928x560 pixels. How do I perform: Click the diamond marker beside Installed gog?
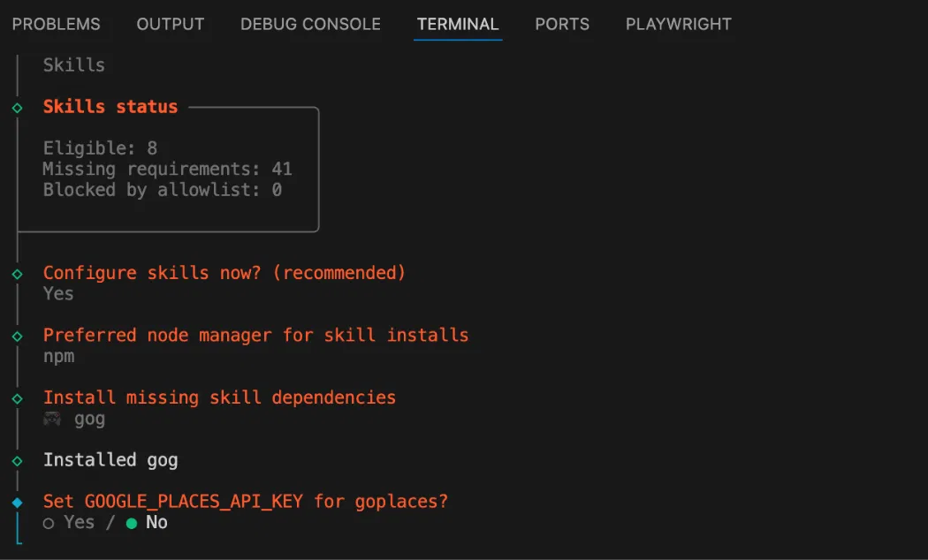17,460
